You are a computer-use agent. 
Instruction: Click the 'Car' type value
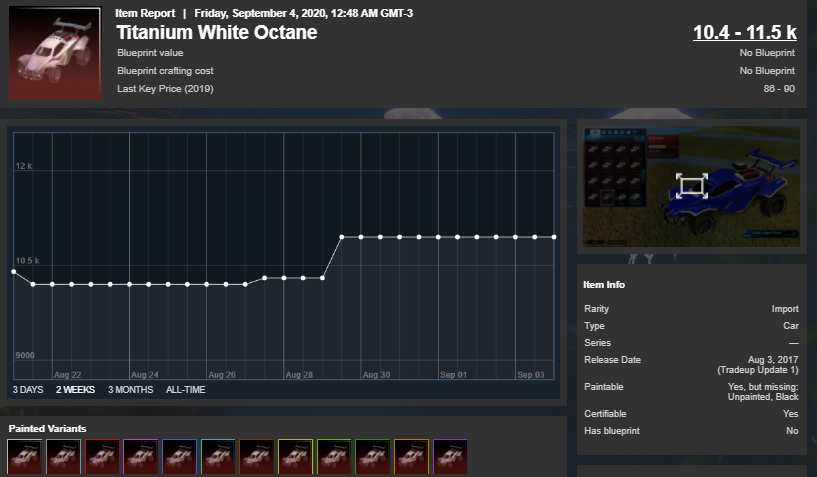[790, 326]
